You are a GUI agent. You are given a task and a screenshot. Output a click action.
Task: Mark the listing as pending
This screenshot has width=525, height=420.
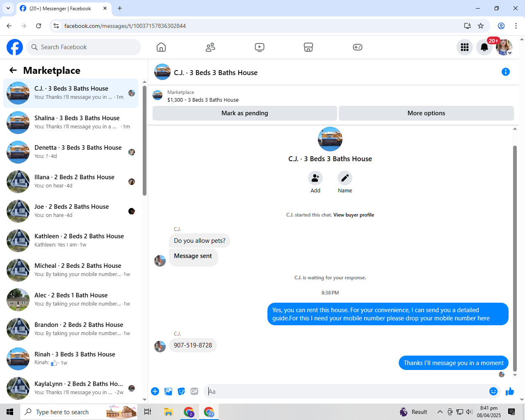pyautogui.click(x=245, y=113)
